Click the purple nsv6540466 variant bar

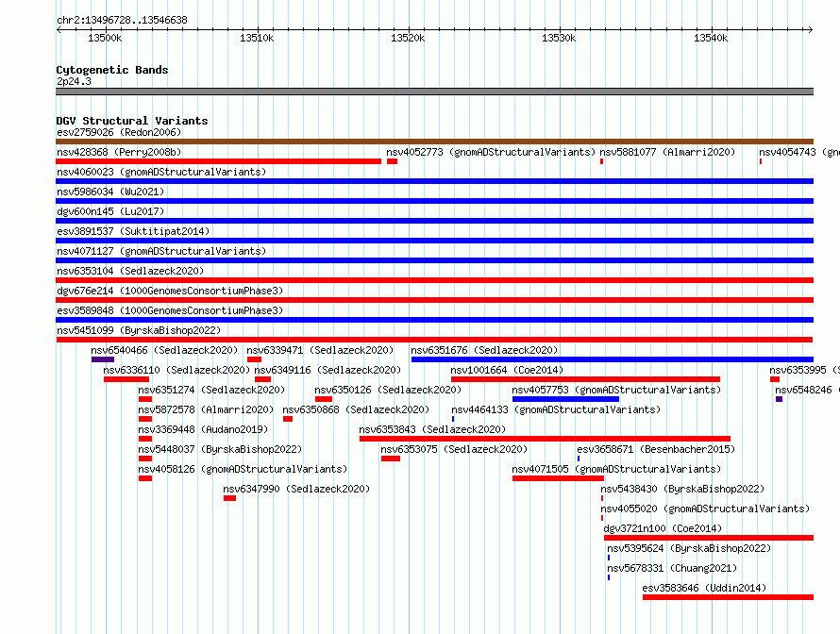pyautogui.click(x=103, y=359)
